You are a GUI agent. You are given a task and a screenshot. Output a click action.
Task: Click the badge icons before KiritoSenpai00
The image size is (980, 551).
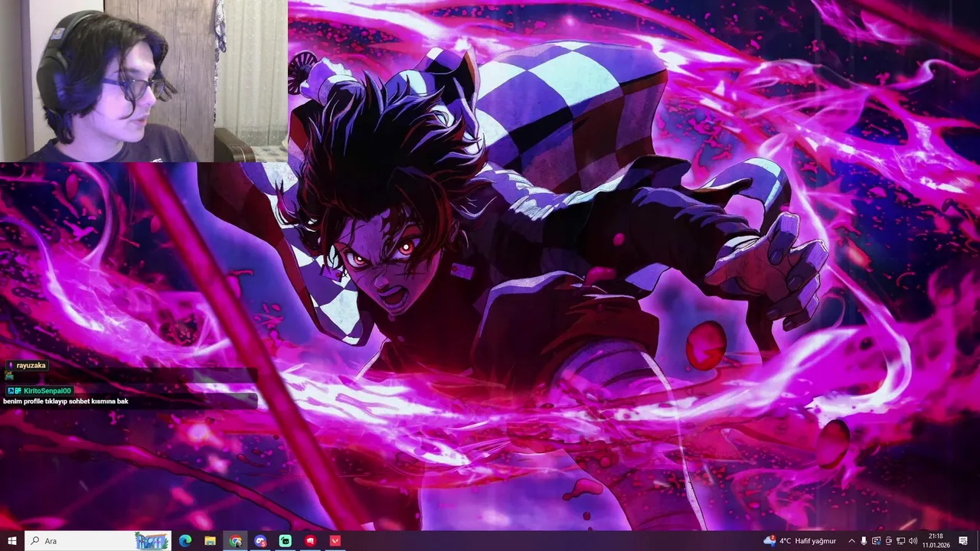[14, 391]
